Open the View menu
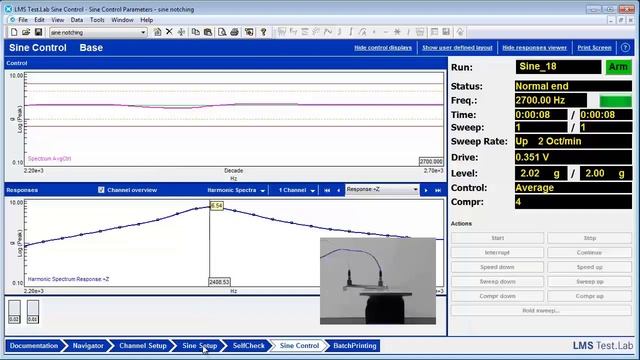640x360 pixels. pyautogui.click(x=58, y=20)
